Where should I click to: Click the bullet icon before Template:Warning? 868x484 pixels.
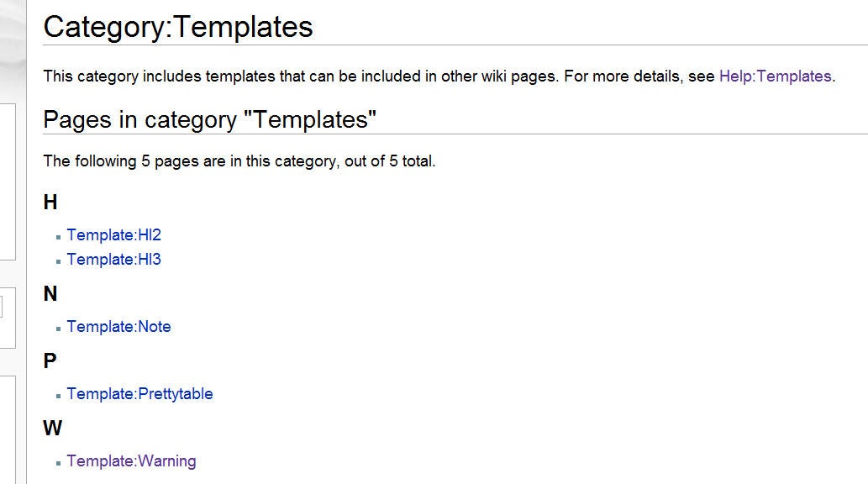pyautogui.click(x=58, y=463)
